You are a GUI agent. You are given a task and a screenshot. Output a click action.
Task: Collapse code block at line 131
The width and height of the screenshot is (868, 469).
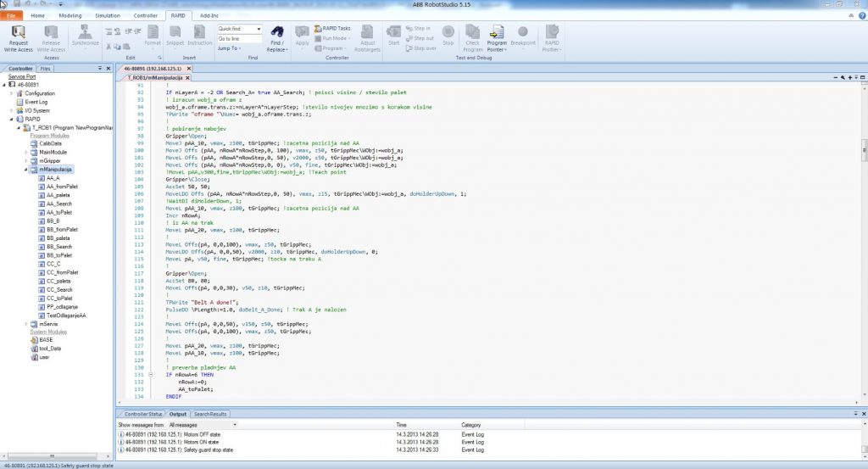150,374
